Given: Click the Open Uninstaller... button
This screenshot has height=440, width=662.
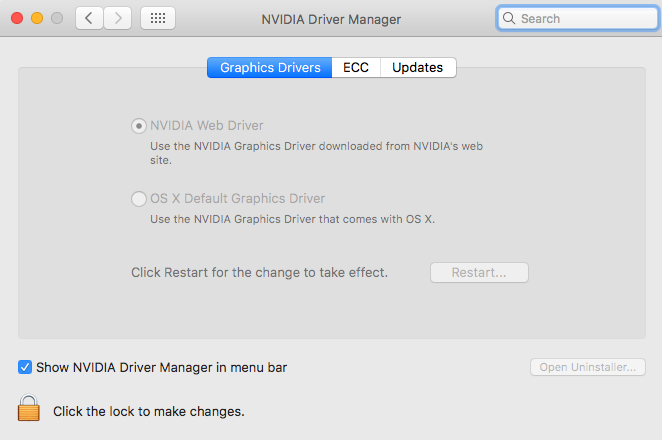Looking at the screenshot, I should pos(588,367).
